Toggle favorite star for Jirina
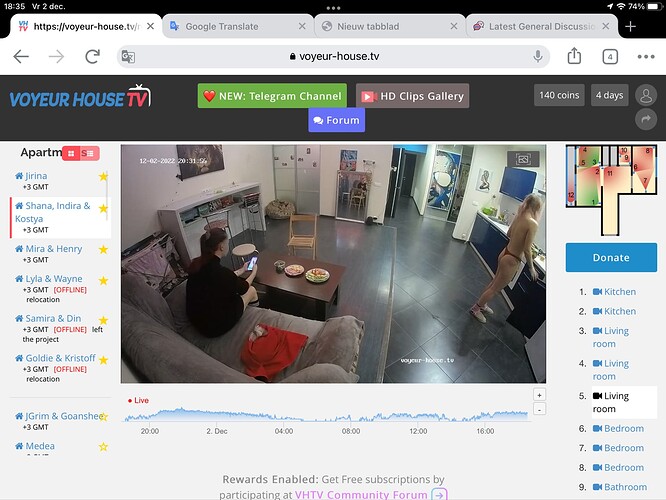Image resolution: width=666 pixels, height=500 pixels. click(103, 176)
